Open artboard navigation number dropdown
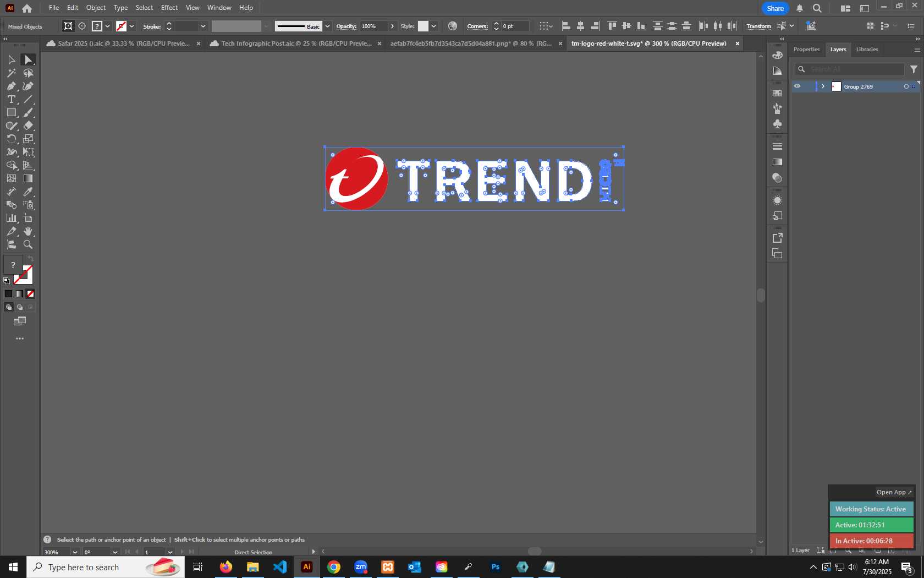 pyautogui.click(x=170, y=552)
